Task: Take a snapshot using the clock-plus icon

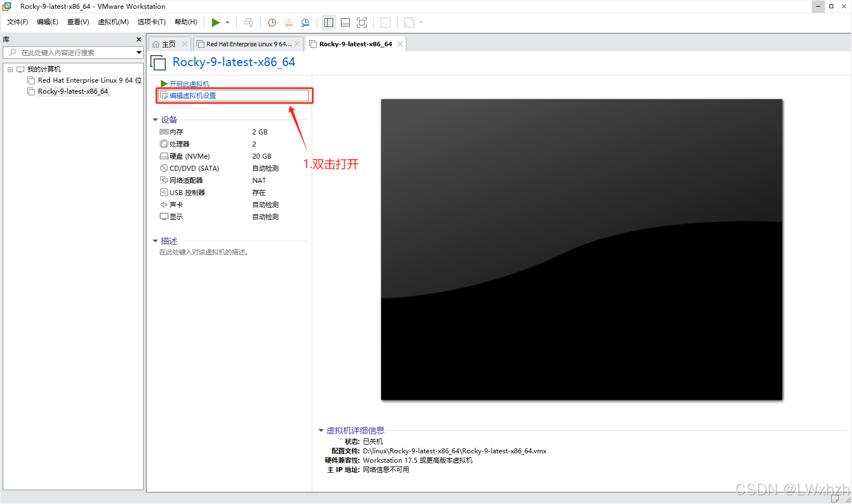Action: [x=272, y=23]
